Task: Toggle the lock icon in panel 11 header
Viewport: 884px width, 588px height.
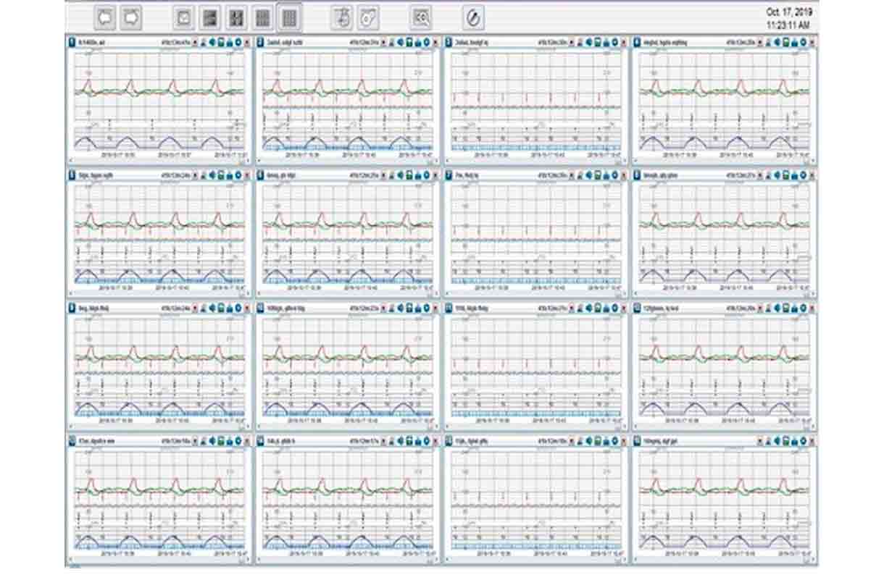Action: (607, 307)
